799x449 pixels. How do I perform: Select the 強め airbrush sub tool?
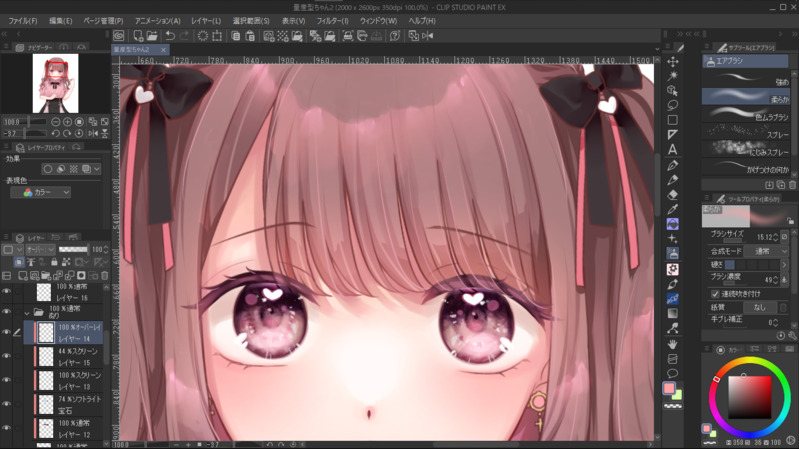[x=747, y=79]
